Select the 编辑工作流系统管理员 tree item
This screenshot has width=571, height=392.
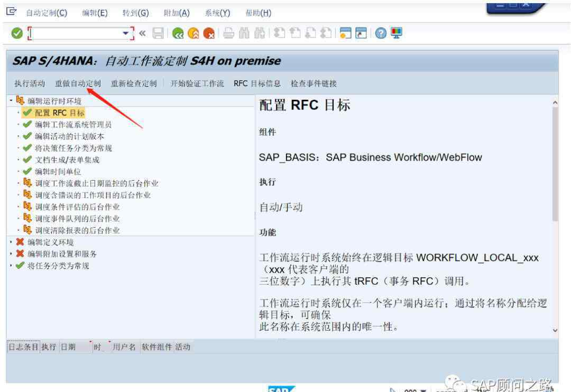pos(73,125)
